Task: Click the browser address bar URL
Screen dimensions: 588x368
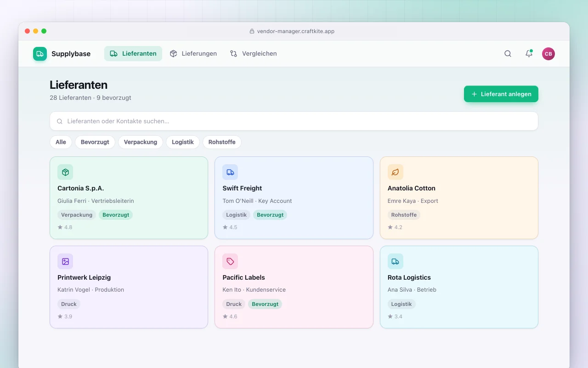Action: (x=296, y=31)
